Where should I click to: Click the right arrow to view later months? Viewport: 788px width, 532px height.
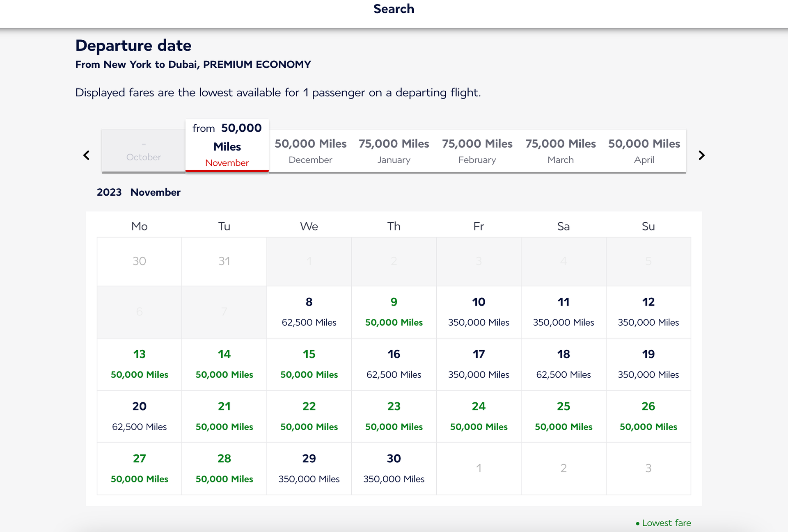(x=701, y=155)
